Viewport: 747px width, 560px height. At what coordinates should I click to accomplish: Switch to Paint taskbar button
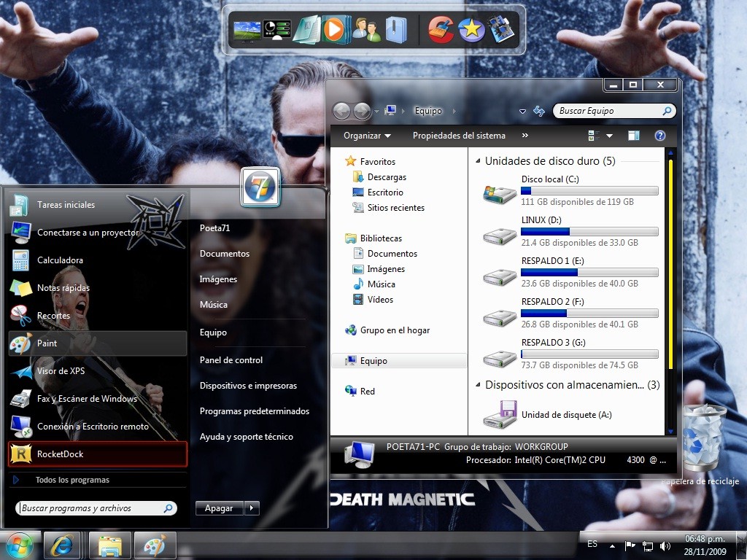(x=155, y=545)
